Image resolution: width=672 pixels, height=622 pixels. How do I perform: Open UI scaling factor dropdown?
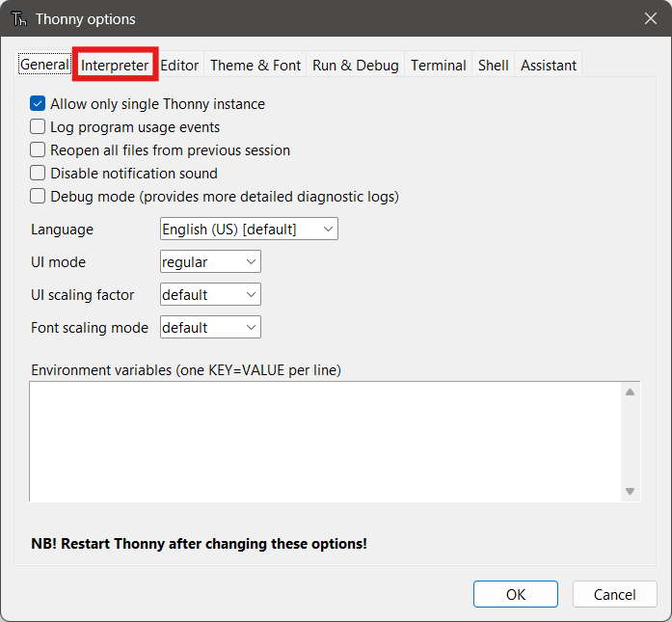(210, 295)
